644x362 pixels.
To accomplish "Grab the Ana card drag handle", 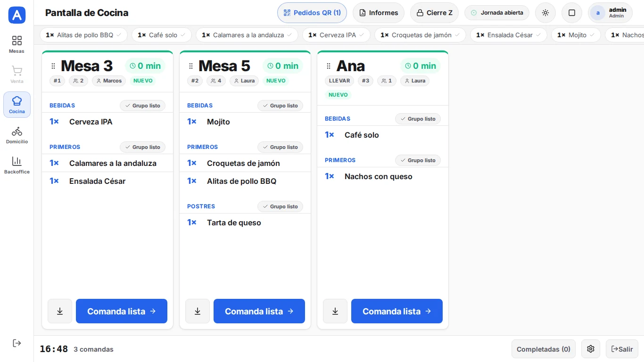I will 329,66.
